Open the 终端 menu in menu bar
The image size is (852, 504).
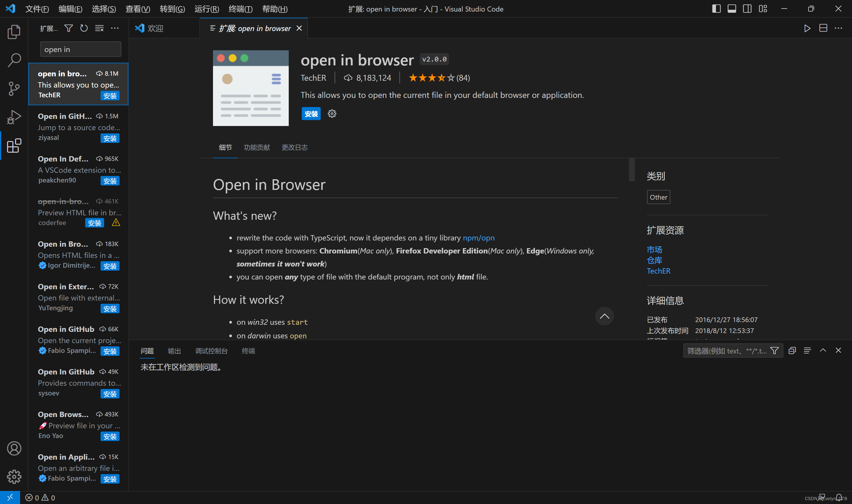(241, 9)
